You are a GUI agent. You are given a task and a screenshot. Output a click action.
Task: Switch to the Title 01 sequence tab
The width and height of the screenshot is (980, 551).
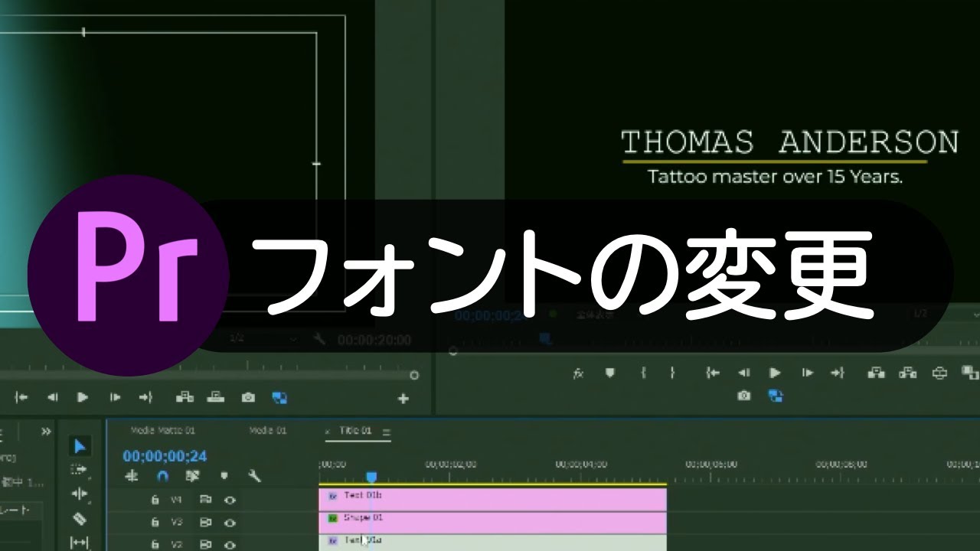click(355, 431)
